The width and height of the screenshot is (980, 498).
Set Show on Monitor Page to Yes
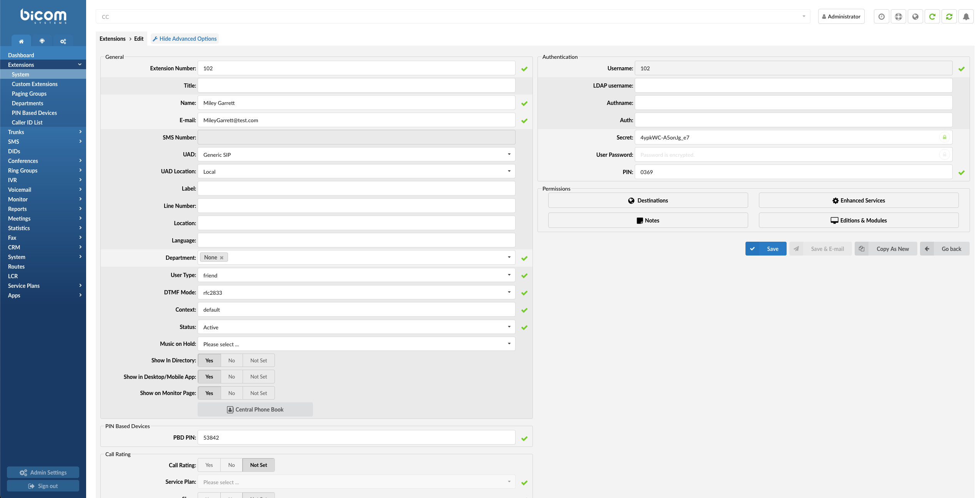[209, 393]
